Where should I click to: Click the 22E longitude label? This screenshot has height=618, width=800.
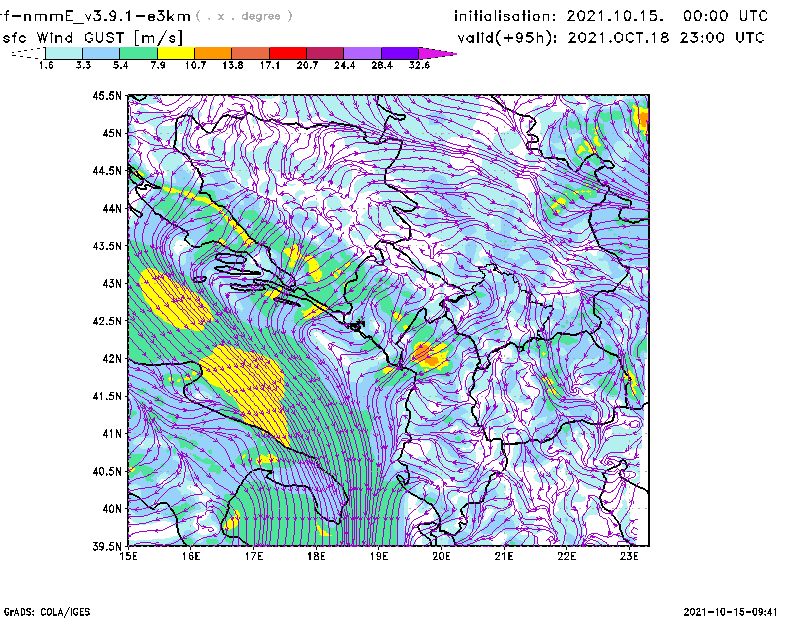pyautogui.click(x=567, y=556)
